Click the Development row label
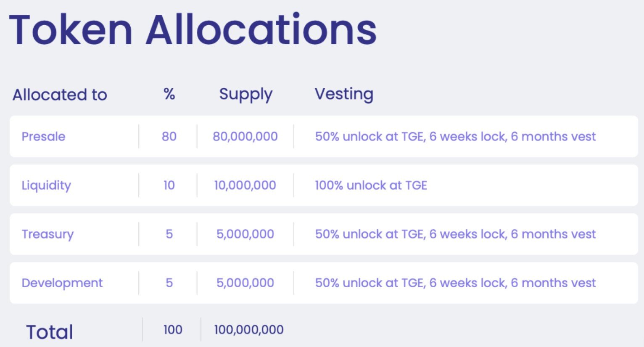Image resolution: width=644 pixels, height=347 pixels. (x=62, y=283)
